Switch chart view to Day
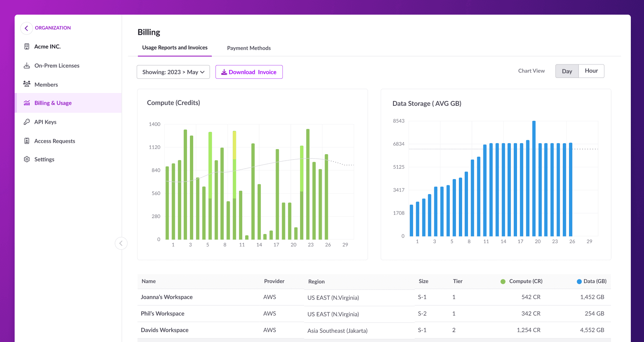Image resolution: width=644 pixels, height=342 pixels. click(x=567, y=71)
